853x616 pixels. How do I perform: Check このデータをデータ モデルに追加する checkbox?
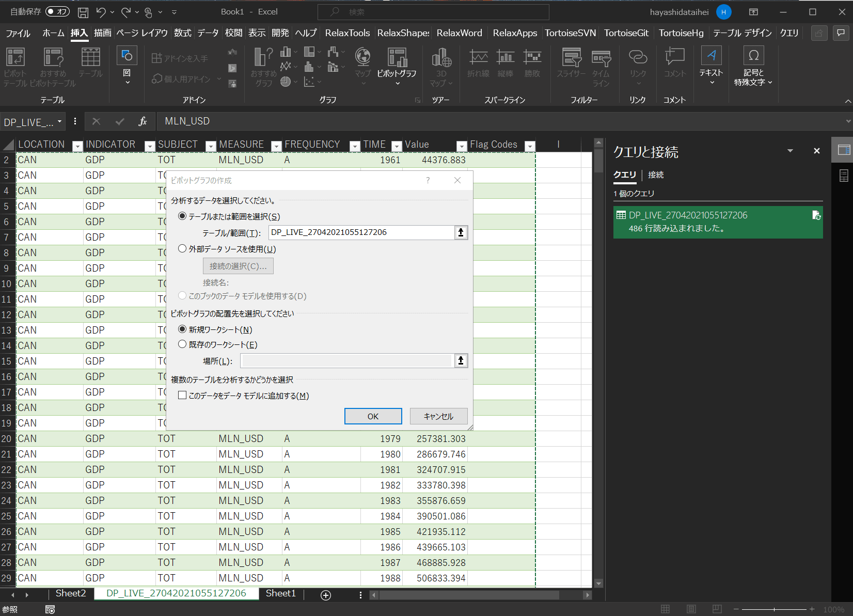[x=182, y=396]
